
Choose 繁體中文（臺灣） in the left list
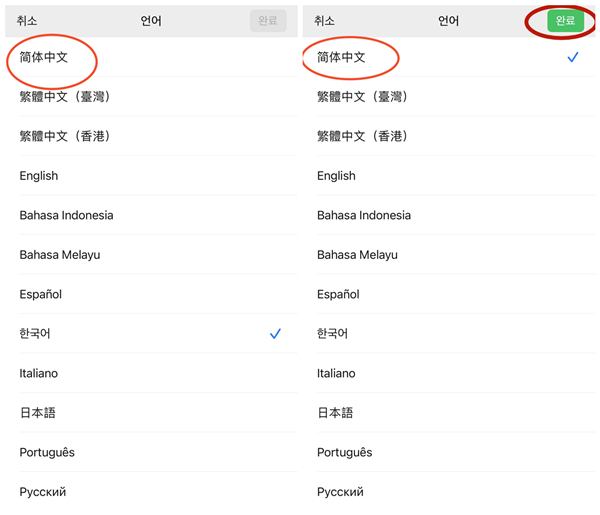point(65,97)
